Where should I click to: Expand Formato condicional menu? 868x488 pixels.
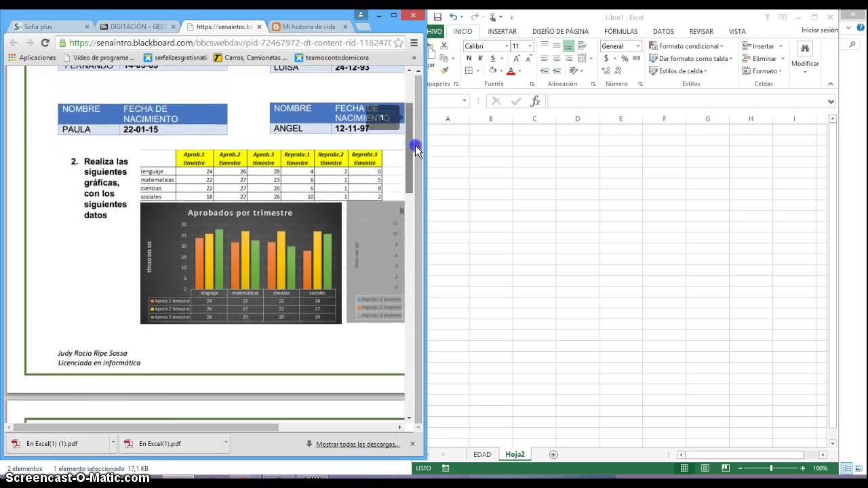pos(686,46)
